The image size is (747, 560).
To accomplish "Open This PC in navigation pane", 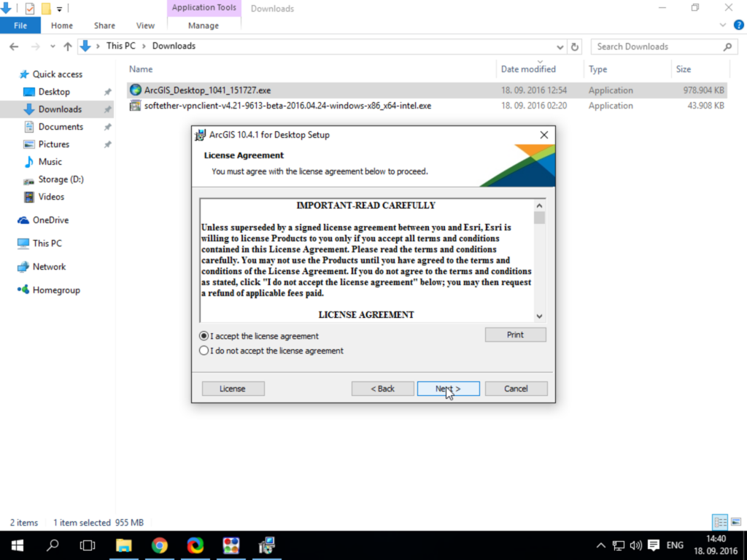I will [47, 244].
